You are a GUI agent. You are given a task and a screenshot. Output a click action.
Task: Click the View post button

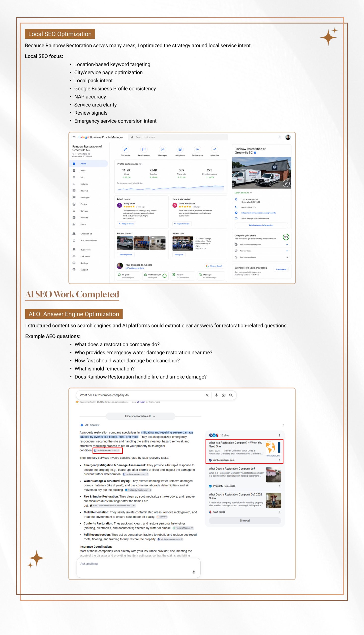coord(179,254)
